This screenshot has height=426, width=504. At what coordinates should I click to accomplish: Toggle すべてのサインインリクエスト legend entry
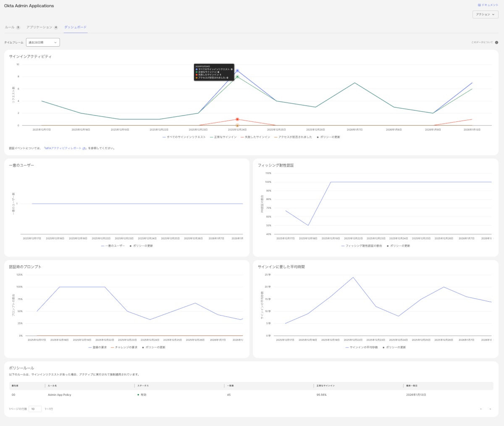[184, 137]
